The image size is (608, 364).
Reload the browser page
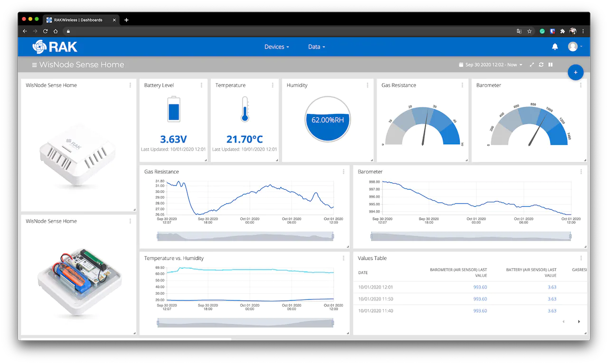click(45, 31)
